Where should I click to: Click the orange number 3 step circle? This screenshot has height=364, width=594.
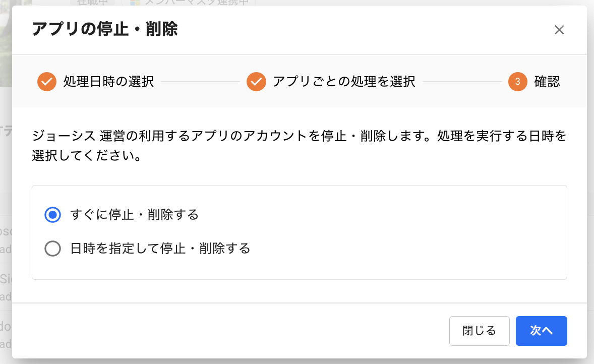click(518, 82)
